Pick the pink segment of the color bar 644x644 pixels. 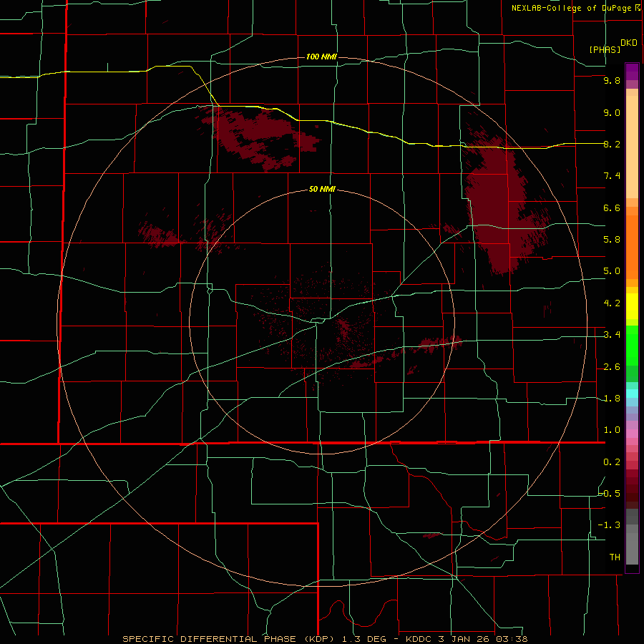632,434
